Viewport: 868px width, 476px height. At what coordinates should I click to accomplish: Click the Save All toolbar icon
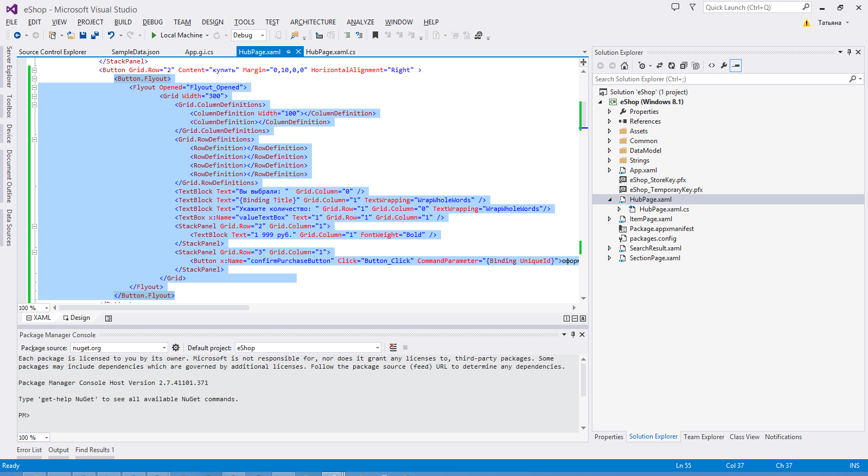point(95,35)
